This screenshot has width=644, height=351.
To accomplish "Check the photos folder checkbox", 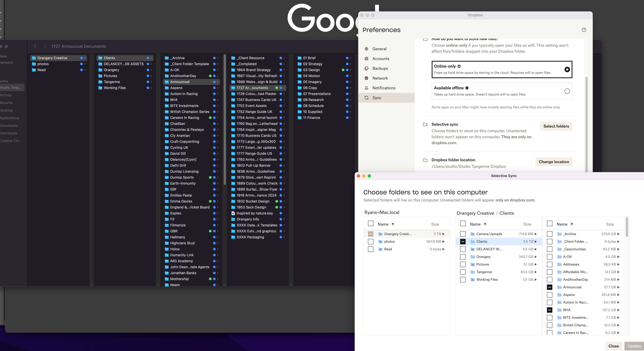I will point(371,242).
